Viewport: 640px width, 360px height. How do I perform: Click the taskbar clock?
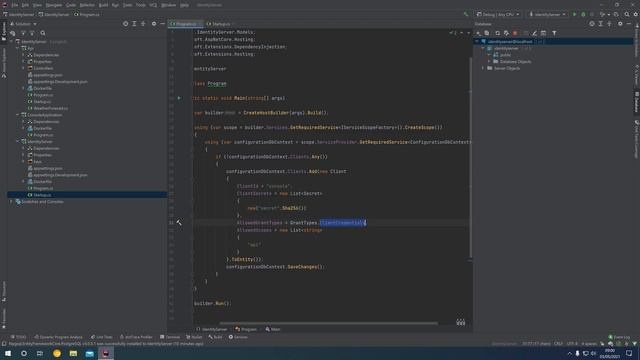pyautogui.click(x=609, y=353)
